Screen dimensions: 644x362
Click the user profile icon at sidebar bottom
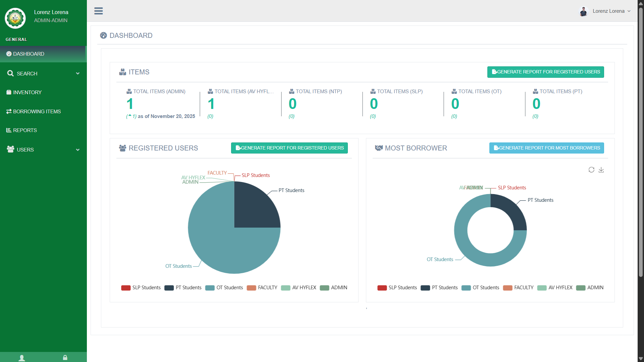(22, 358)
